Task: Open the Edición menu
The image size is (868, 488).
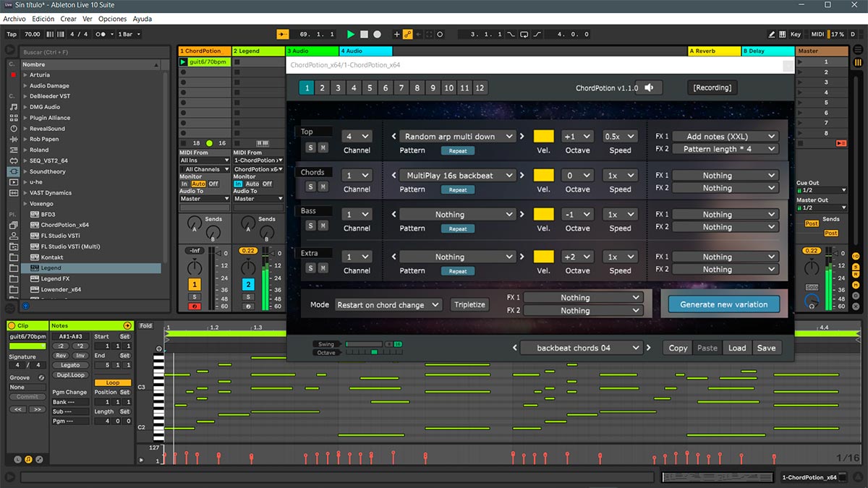Action: coord(43,19)
